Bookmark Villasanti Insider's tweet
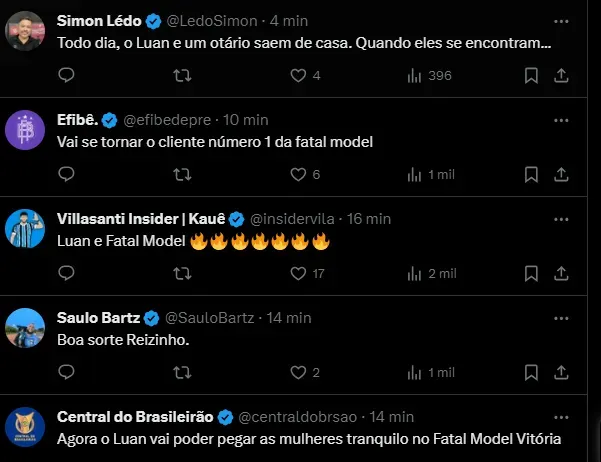The image size is (601, 462). click(x=532, y=273)
